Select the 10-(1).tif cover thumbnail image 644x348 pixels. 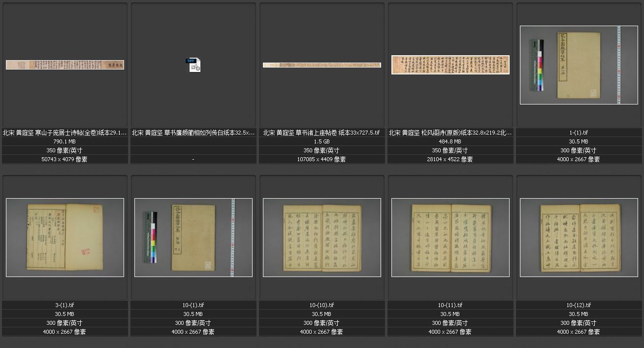[x=193, y=237]
